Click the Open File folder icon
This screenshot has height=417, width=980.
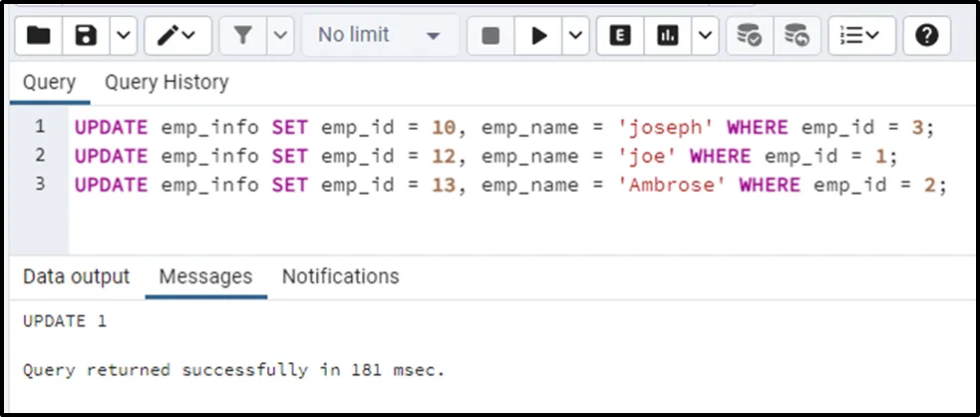point(38,36)
